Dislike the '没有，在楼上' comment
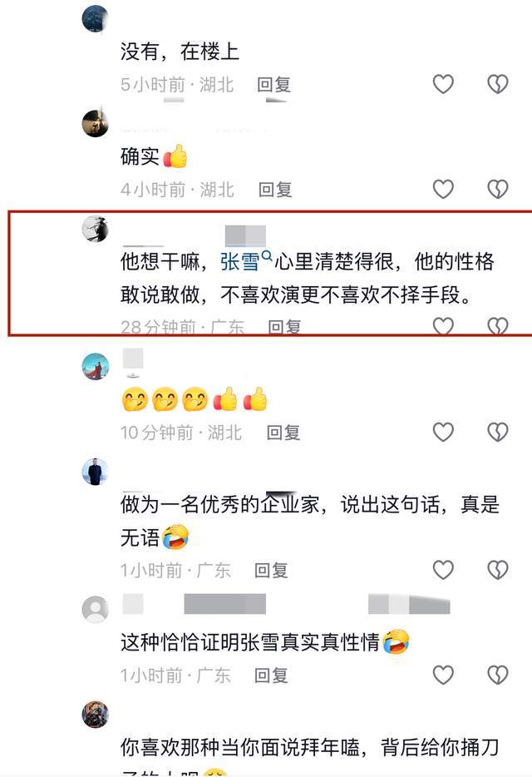 (x=497, y=84)
